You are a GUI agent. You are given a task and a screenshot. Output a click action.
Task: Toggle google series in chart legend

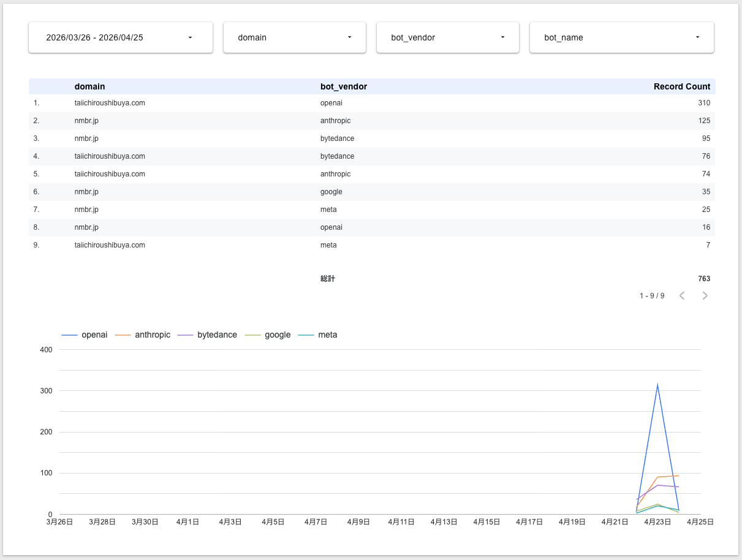pyautogui.click(x=277, y=335)
